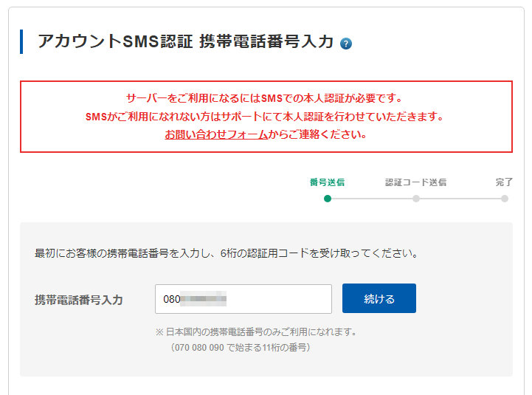Click the 最初にお客様の携帯電話番号を入力 instruction text
This screenshot has height=395, width=532.
(227, 254)
